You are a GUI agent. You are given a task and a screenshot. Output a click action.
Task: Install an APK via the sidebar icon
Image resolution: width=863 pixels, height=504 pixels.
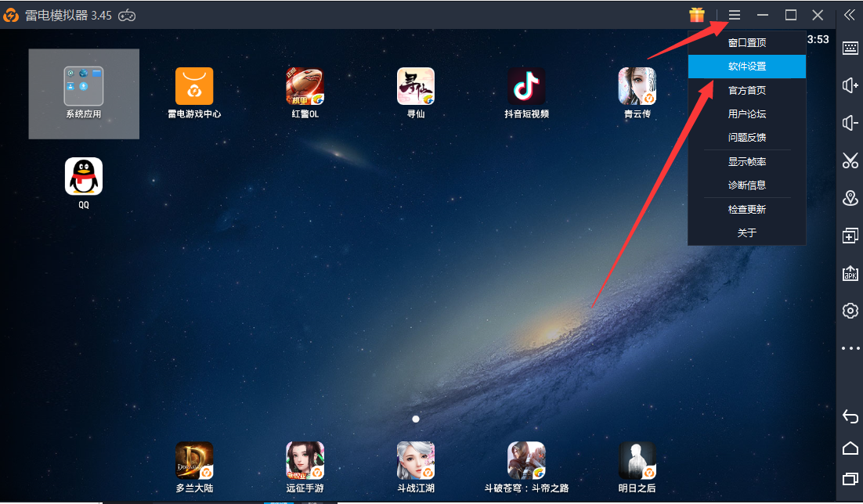[850, 273]
